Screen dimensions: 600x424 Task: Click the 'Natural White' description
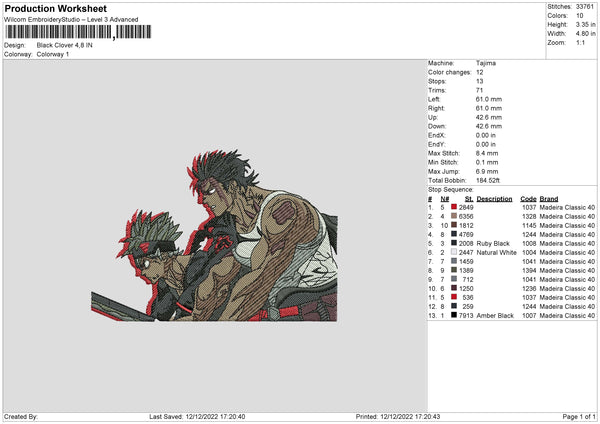click(x=497, y=252)
